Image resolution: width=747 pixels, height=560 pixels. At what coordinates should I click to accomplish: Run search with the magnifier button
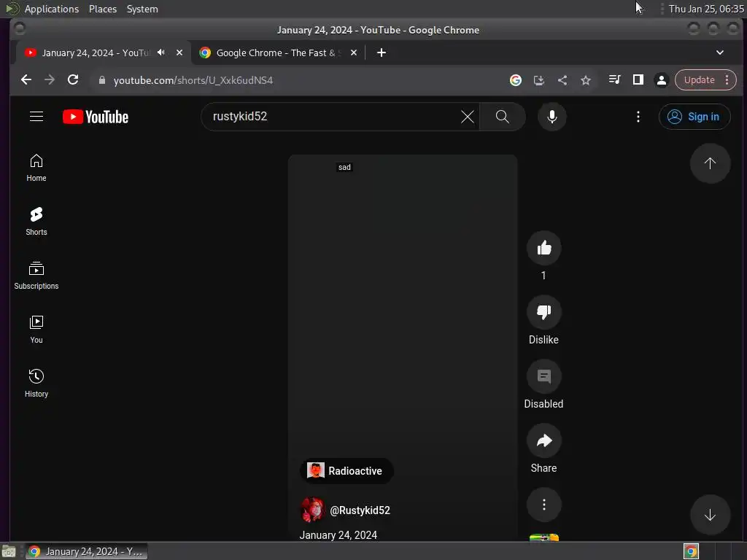point(503,117)
